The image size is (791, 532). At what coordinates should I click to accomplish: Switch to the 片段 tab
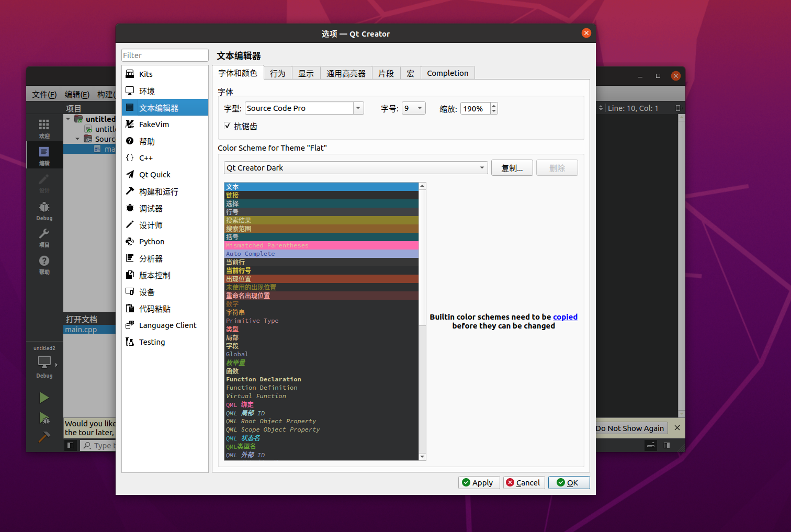(x=386, y=73)
